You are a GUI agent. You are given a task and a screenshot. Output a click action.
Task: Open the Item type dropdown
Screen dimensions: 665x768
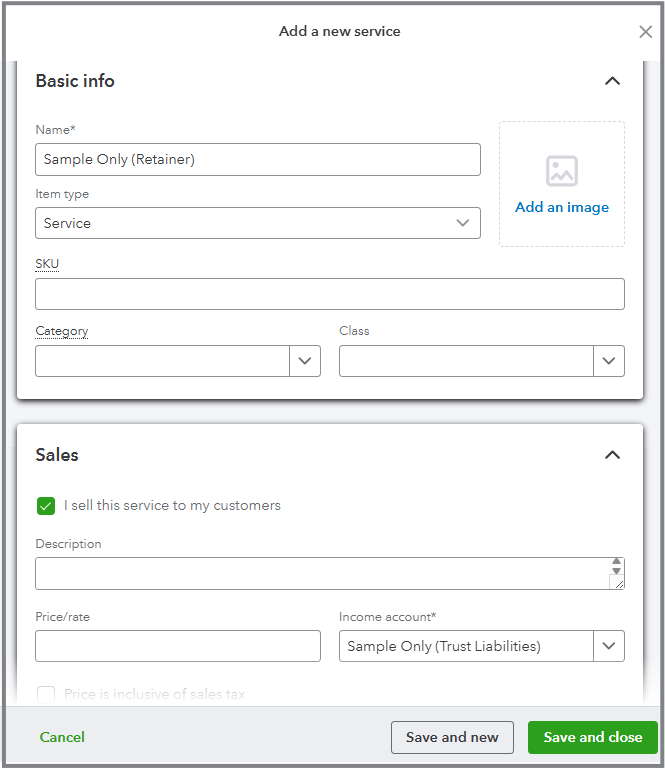[x=257, y=223]
